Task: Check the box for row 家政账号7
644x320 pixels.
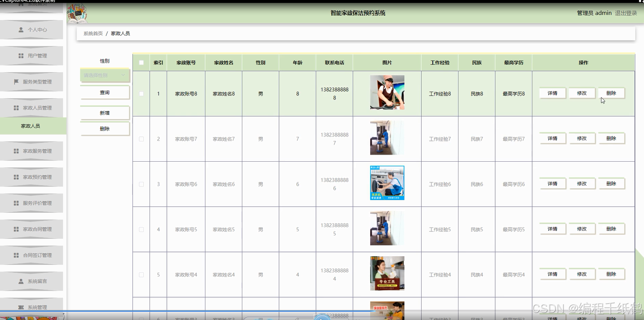Action: [x=141, y=139]
